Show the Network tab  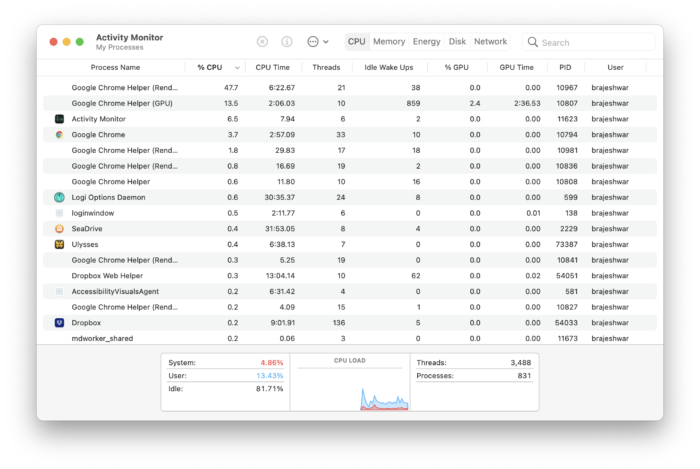[x=490, y=42]
